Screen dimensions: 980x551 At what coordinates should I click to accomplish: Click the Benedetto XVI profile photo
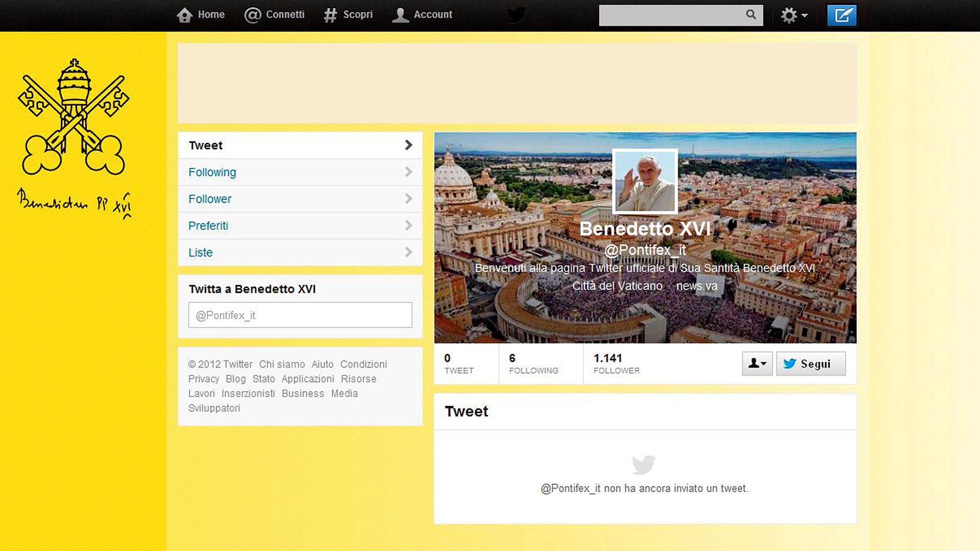645,181
